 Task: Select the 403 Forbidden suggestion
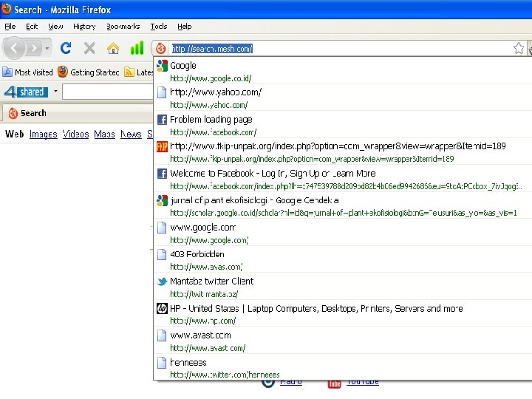[x=343, y=260]
